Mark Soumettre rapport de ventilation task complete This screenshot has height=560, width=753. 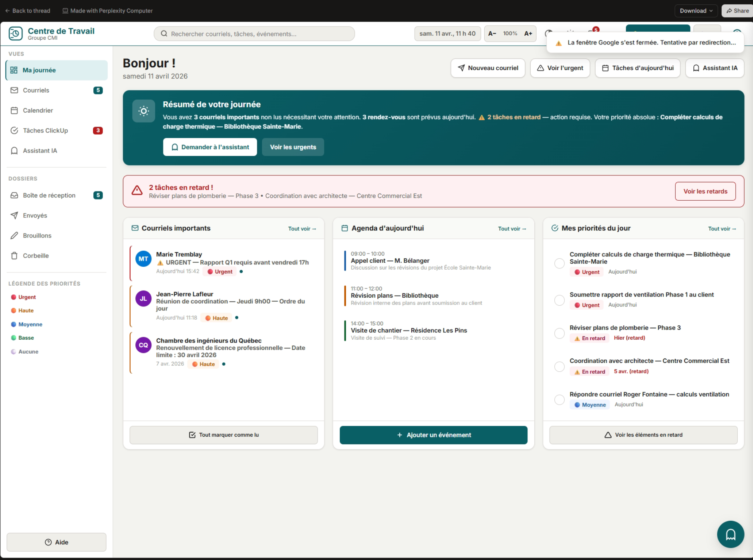tap(559, 300)
